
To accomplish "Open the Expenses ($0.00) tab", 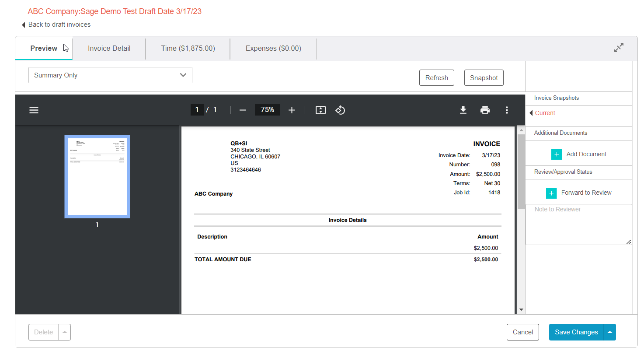I will pos(273,48).
